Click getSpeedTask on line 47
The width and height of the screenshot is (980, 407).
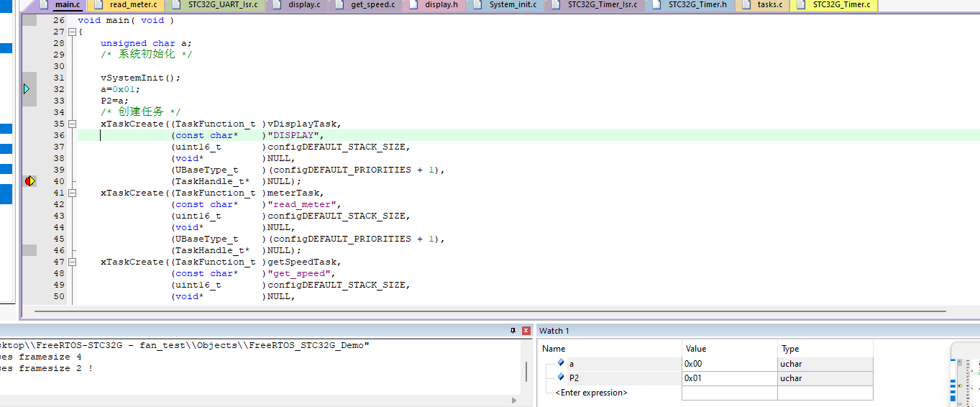click(x=302, y=262)
